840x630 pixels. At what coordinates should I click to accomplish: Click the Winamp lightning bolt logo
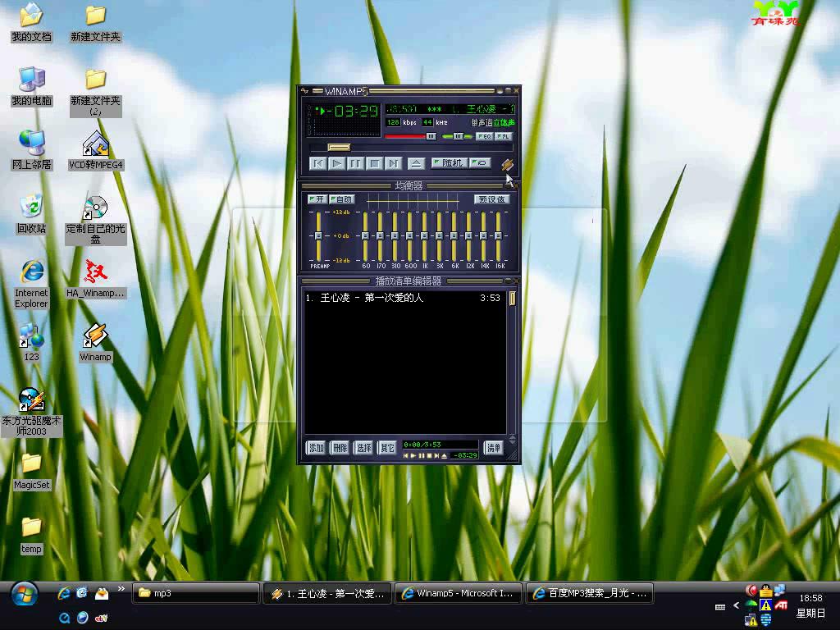click(507, 165)
